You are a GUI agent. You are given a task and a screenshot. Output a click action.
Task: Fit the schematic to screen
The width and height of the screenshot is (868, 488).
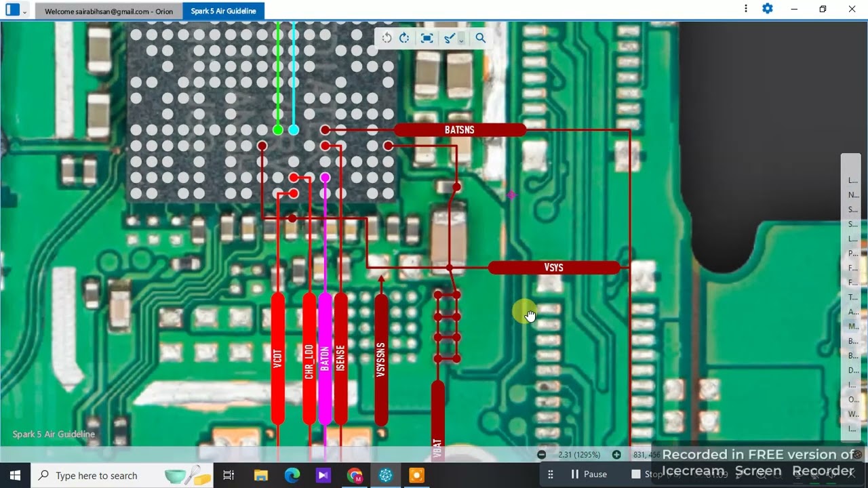(427, 38)
